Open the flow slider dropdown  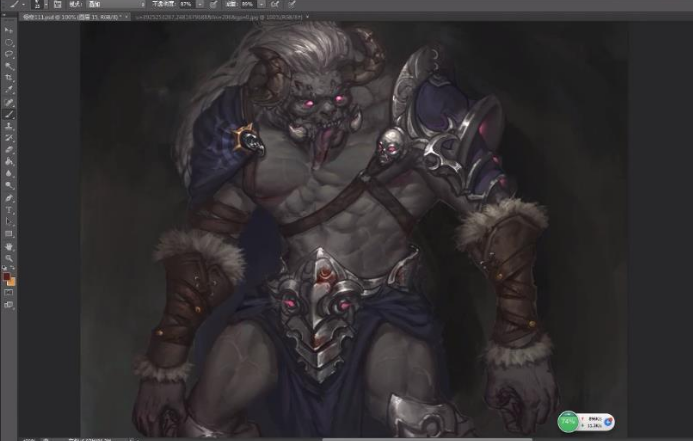click(262, 4)
